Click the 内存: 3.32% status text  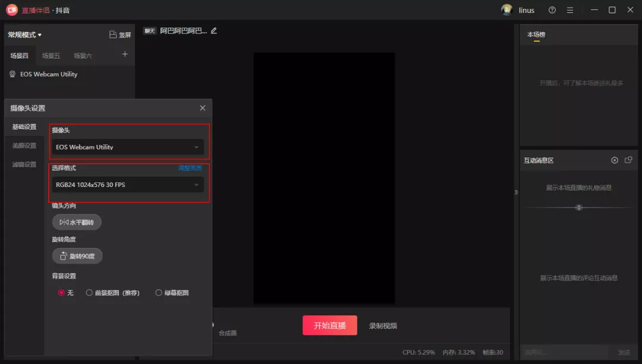click(458, 352)
